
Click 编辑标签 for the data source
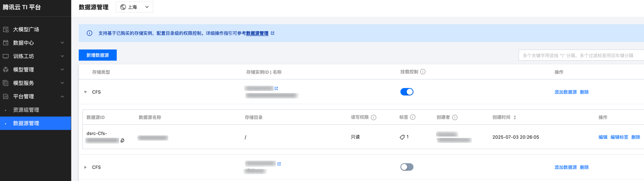click(x=619, y=137)
